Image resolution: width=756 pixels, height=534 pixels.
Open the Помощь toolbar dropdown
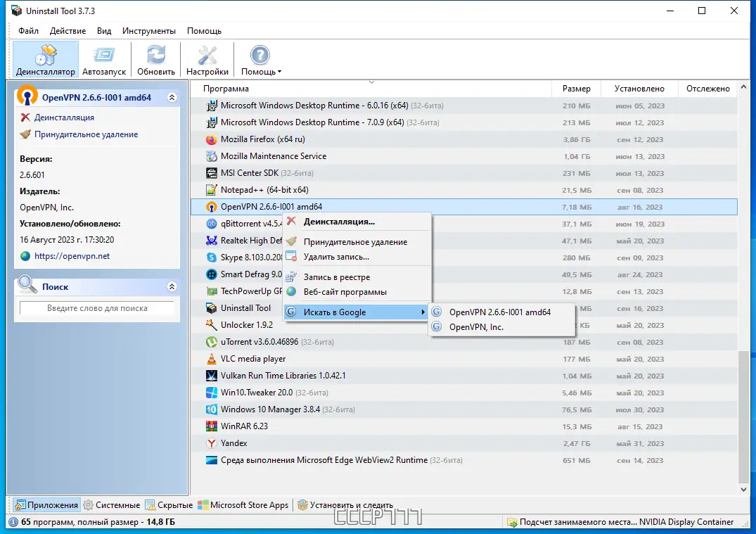click(261, 59)
